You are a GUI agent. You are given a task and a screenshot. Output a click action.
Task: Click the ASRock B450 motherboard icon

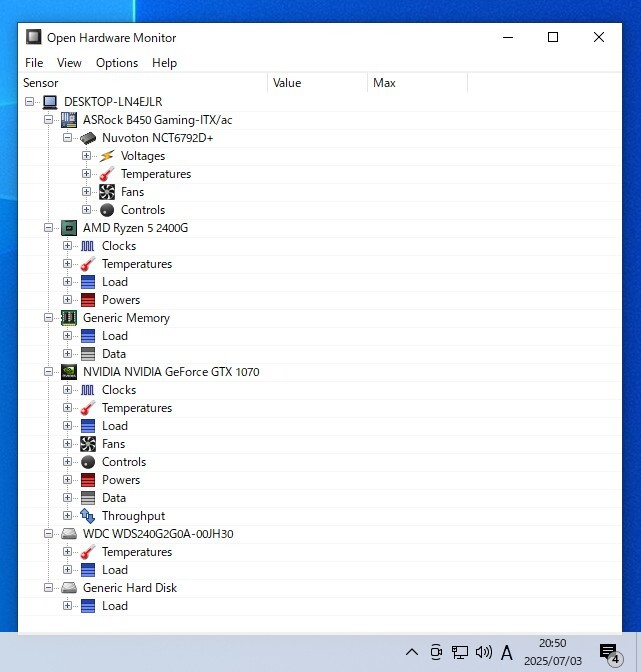[69, 120]
